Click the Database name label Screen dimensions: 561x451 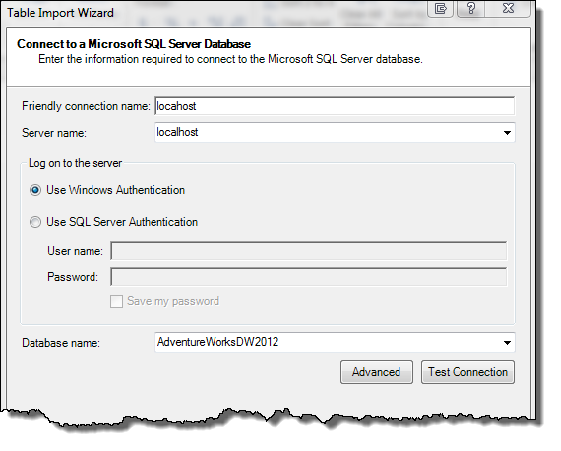61,343
